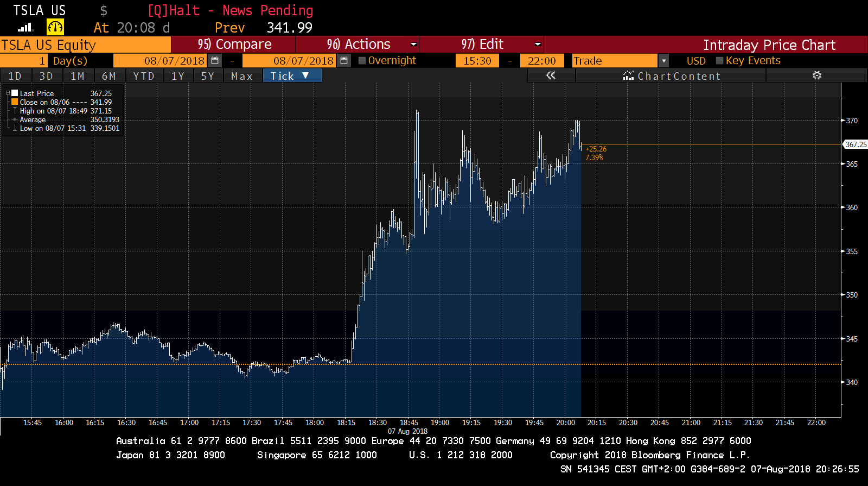
Task: Click the 370 price axis label
Action: pyautogui.click(x=852, y=121)
